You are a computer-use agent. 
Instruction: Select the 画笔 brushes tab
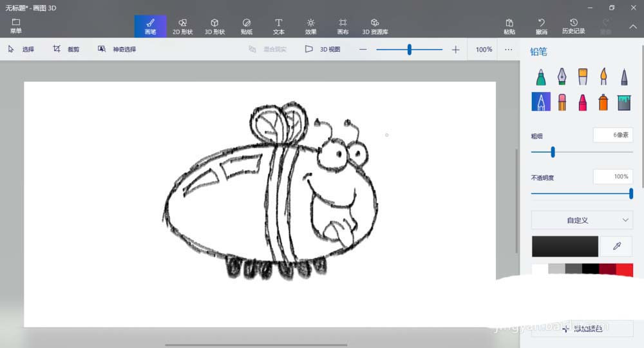[x=150, y=26]
